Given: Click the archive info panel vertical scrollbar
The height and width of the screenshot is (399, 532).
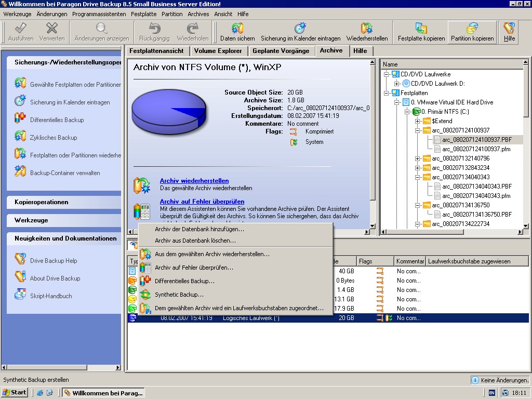Looking at the screenshot, I should pyautogui.click(x=372, y=144).
